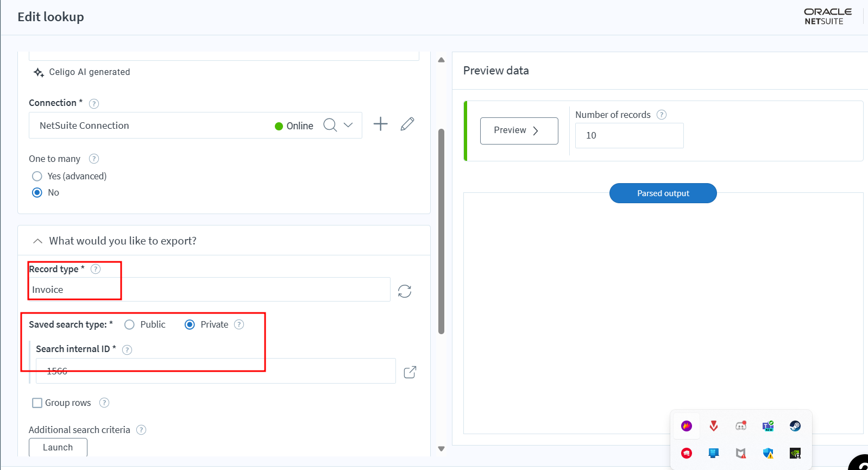This screenshot has height=470, width=868.
Task: Refresh the Record type list
Action: (405, 291)
